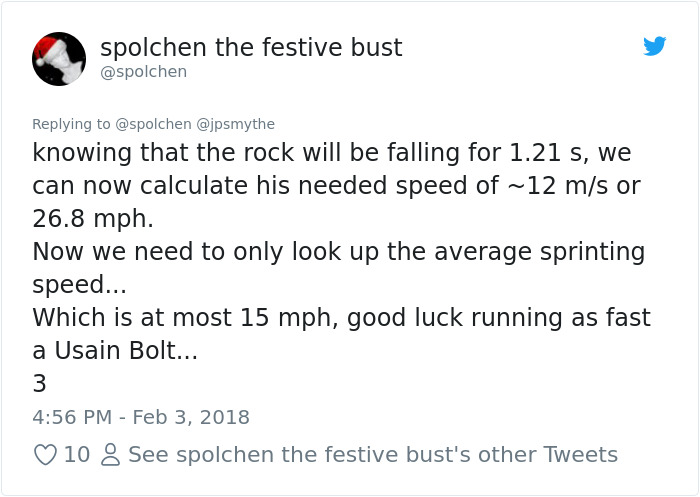
Task: Click the Twitter bird logo
Action: pyautogui.click(x=655, y=46)
